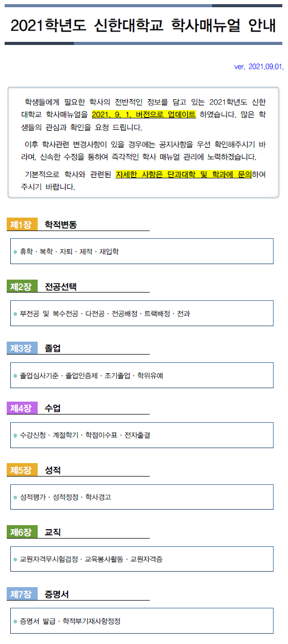Select the 졸업 chapter heading

coord(53,348)
